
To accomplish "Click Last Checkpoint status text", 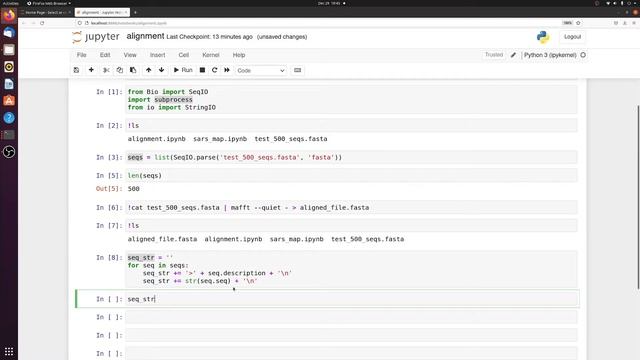I will [209, 37].
